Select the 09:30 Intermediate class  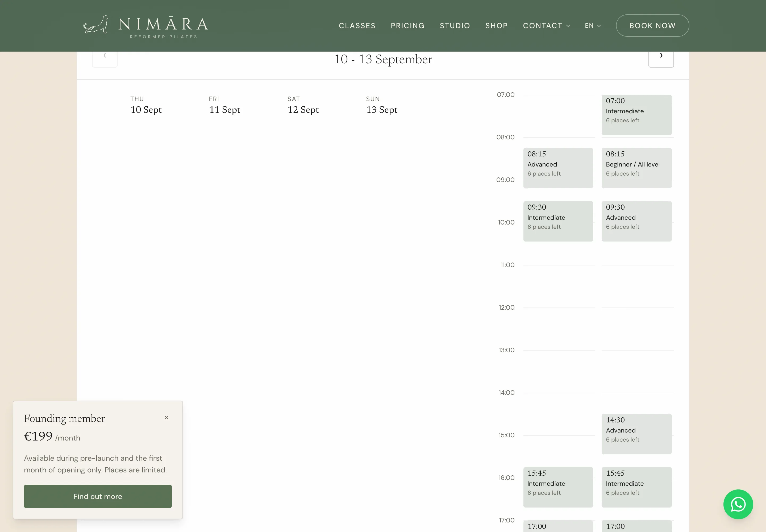pos(558,221)
